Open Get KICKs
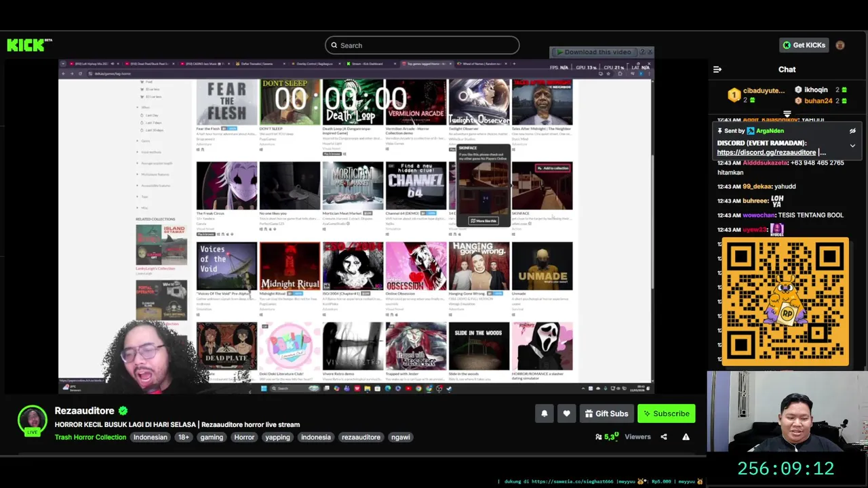This screenshot has width=868, height=488. (804, 45)
